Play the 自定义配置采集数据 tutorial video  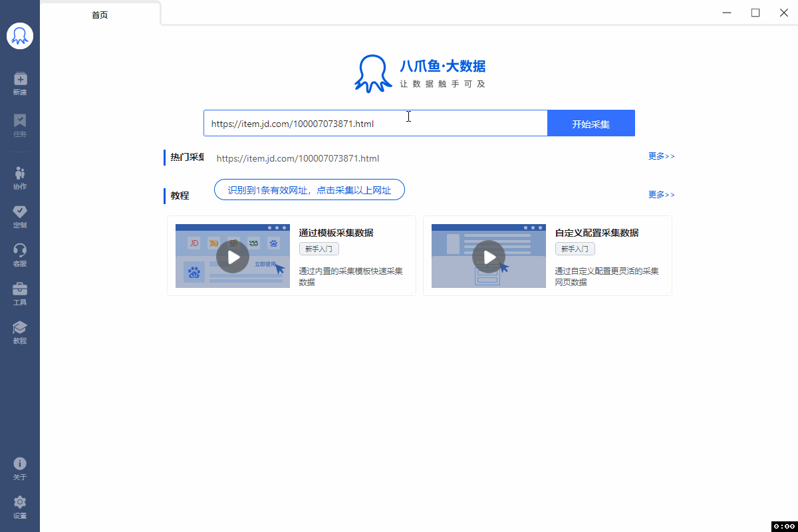(489, 256)
